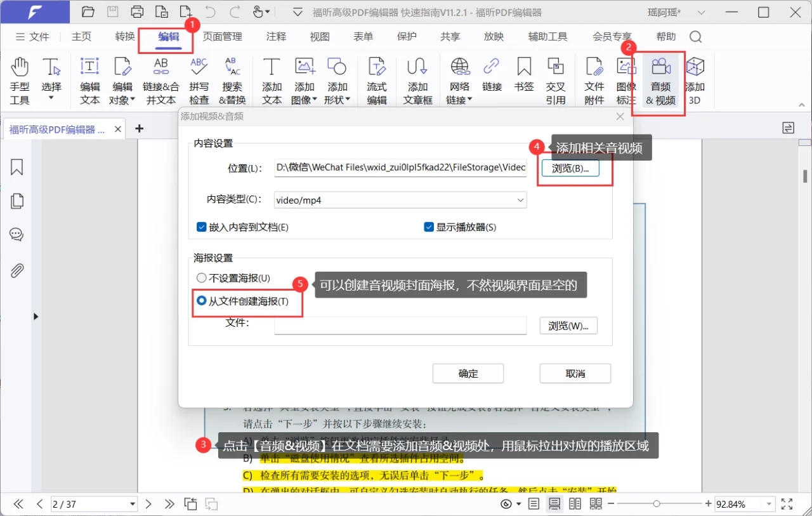Open quick access toolbar customize dropdown

click(297, 12)
